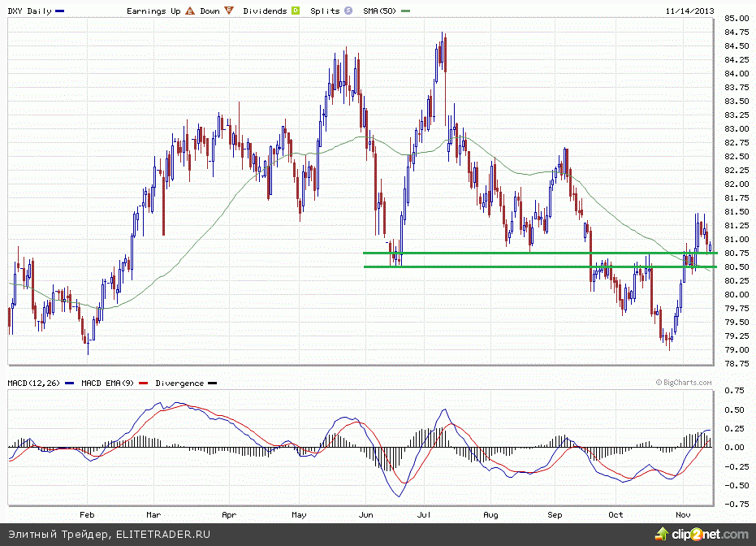Click the green SMA(50) legend line
Image resolution: width=756 pixels, height=546 pixels.
point(405,11)
